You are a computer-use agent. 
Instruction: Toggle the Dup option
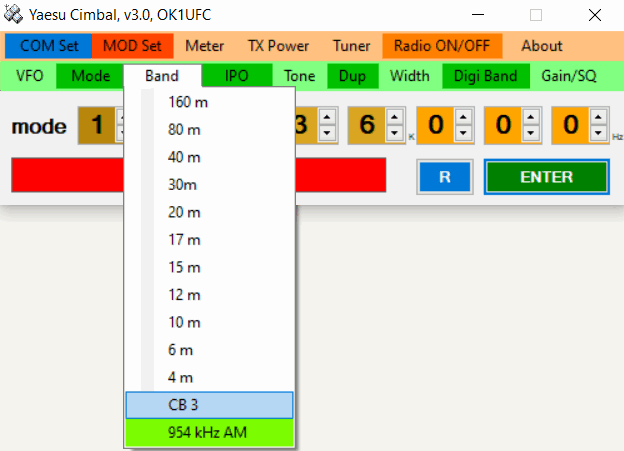coord(351,76)
